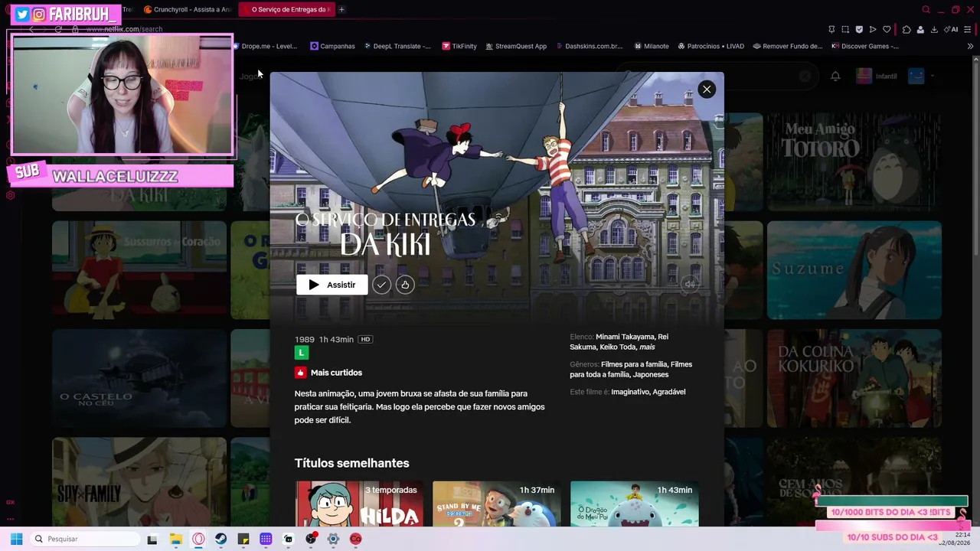Open the Suzume thumbnail
The height and width of the screenshot is (551, 980).
854,270
